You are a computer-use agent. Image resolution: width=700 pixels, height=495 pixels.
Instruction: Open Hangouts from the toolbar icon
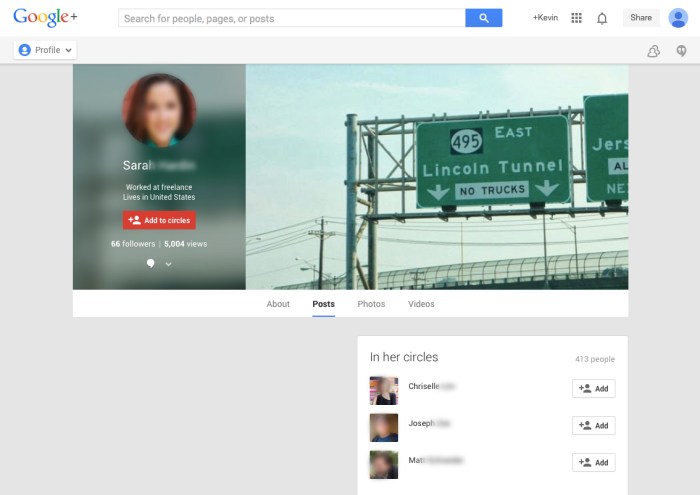(x=681, y=51)
